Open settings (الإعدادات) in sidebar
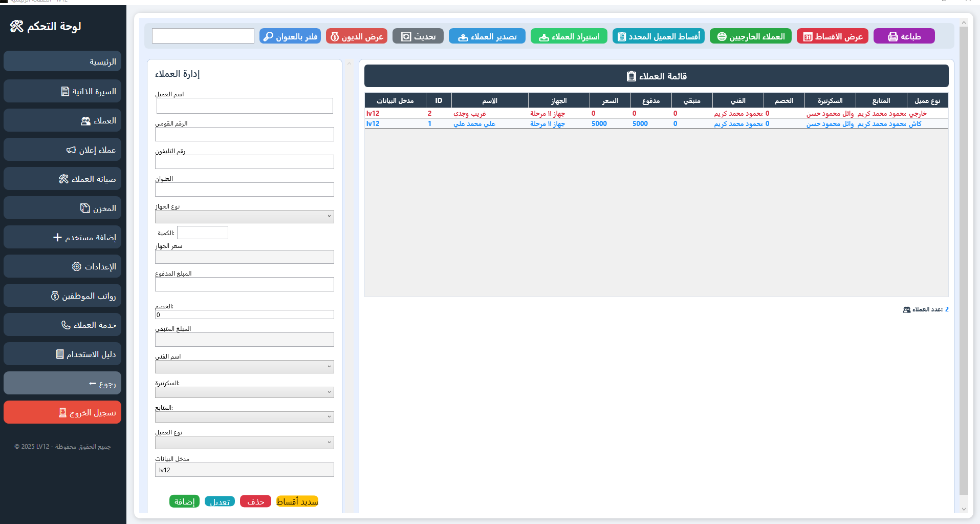The image size is (980, 524). 62,266
